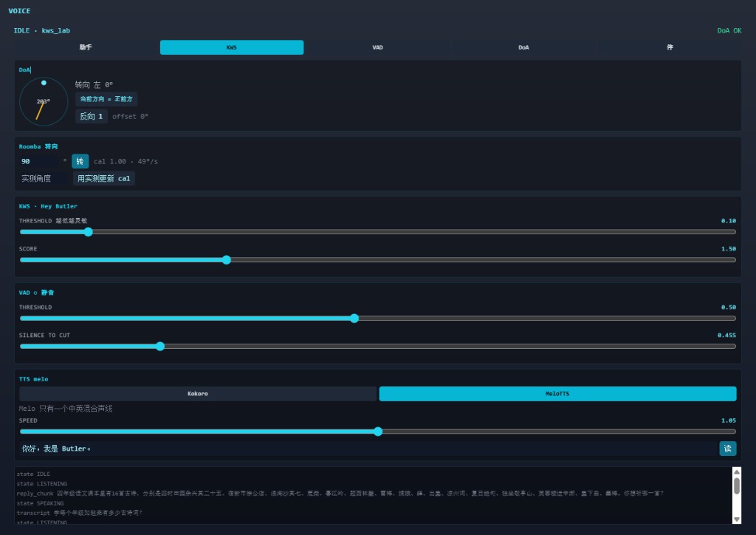Click the VAD THRESHOLD slider handle

(354, 318)
